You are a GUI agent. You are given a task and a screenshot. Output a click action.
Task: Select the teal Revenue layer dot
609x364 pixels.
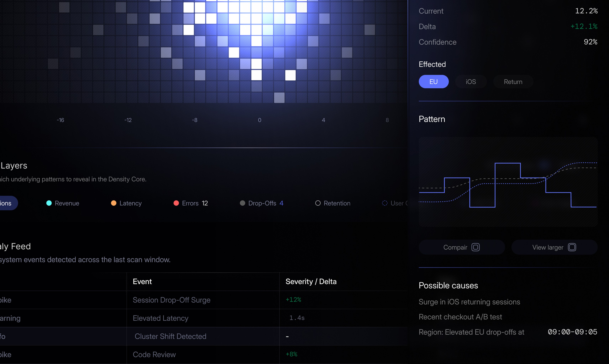pyautogui.click(x=49, y=203)
